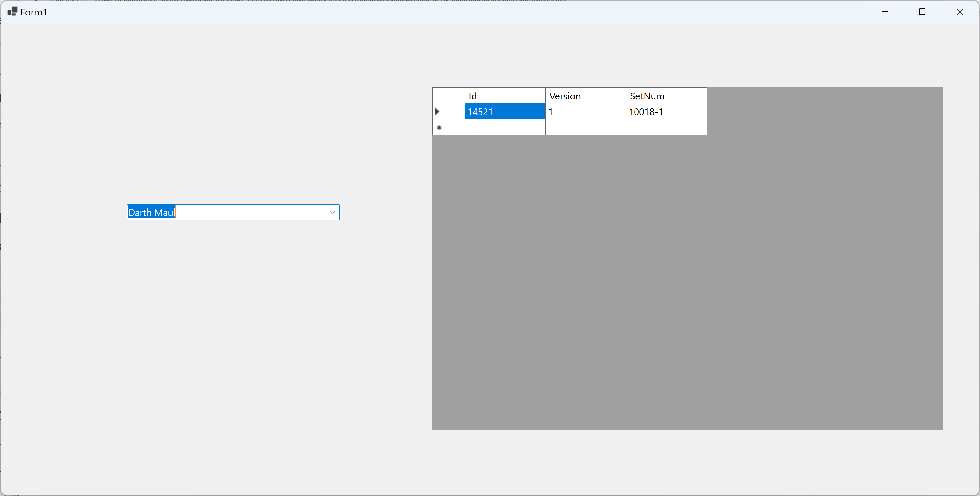Open the Darth Maul combo box dropdown arrow

[332, 212]
